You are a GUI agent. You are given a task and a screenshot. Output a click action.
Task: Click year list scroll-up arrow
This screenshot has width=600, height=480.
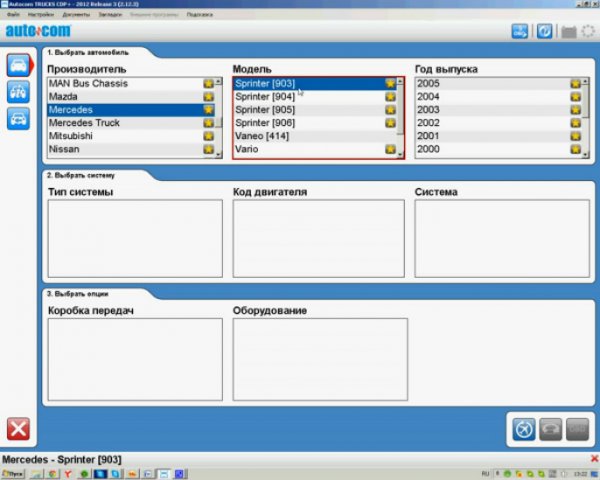coord(585,82)
